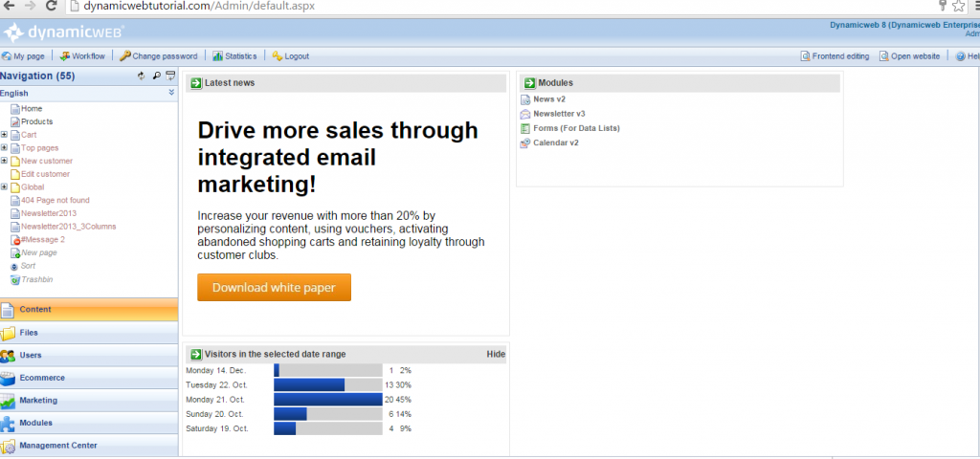Open the Trashbin in navigation tree

point(37,279)
